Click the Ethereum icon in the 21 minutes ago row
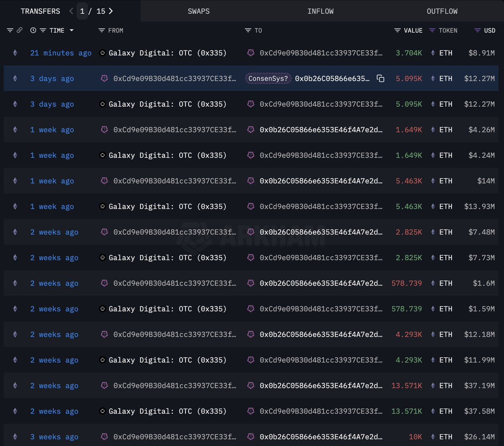Viewport: 504px width, 446px height. [16, 53]
